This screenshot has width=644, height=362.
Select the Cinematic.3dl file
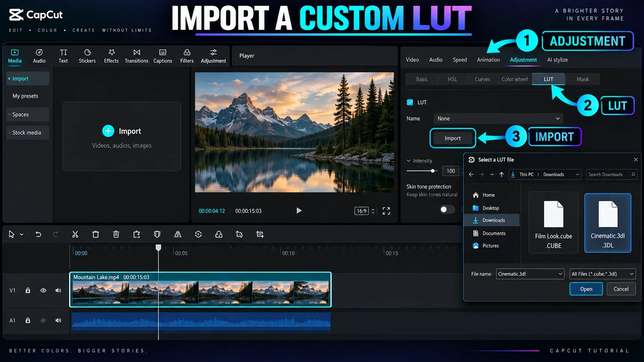[608, 223]
